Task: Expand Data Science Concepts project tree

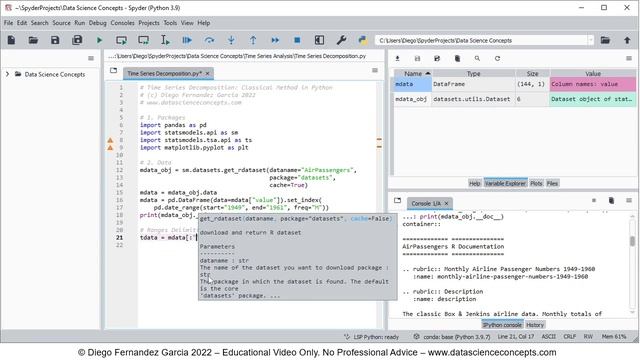Action: 7,74
